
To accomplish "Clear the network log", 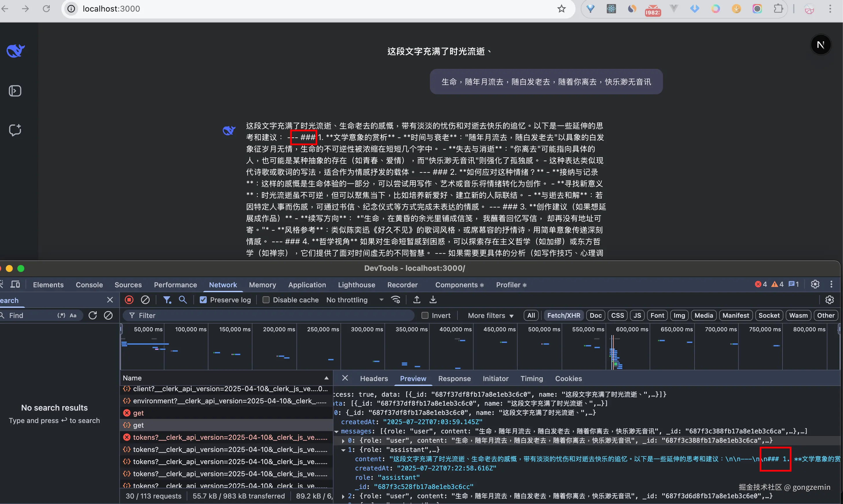I will click(145, 300).
